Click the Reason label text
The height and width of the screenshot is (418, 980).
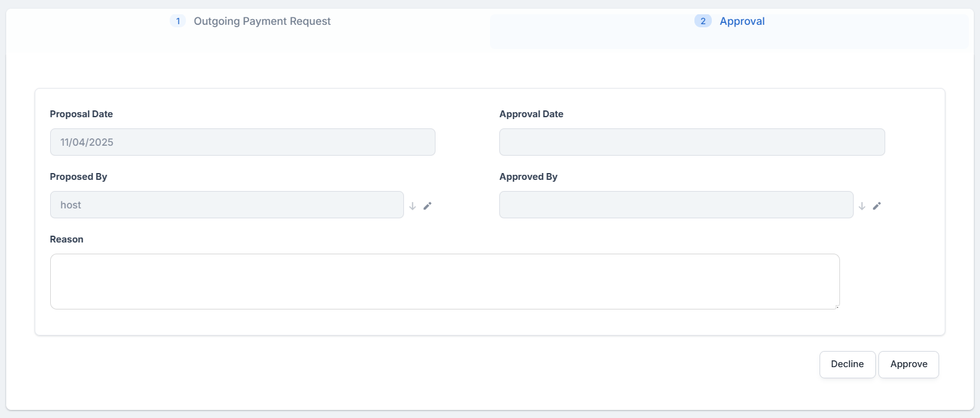coord(66,239)
